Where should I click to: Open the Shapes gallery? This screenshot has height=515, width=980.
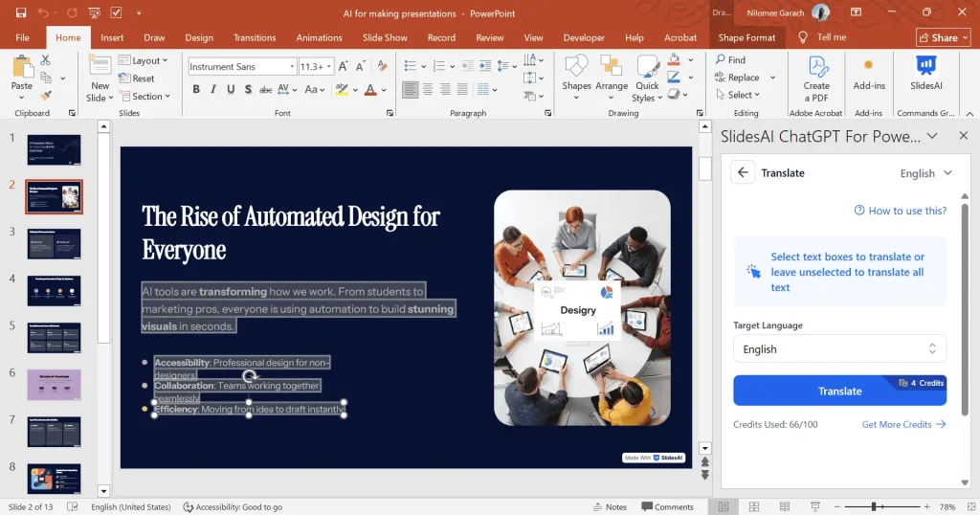(576, 78)
